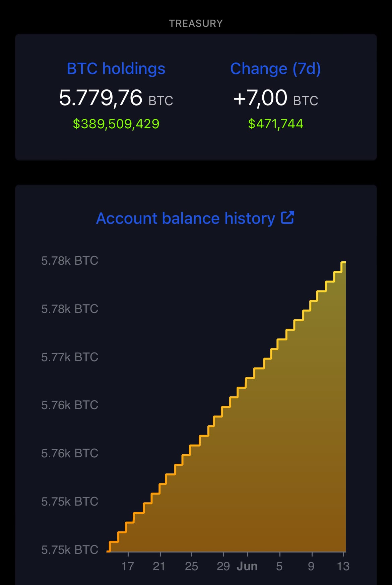Screen dimensions: 392x585
Task: Open the external link icon beside Account balance history
Action: [x=287, y=217]
